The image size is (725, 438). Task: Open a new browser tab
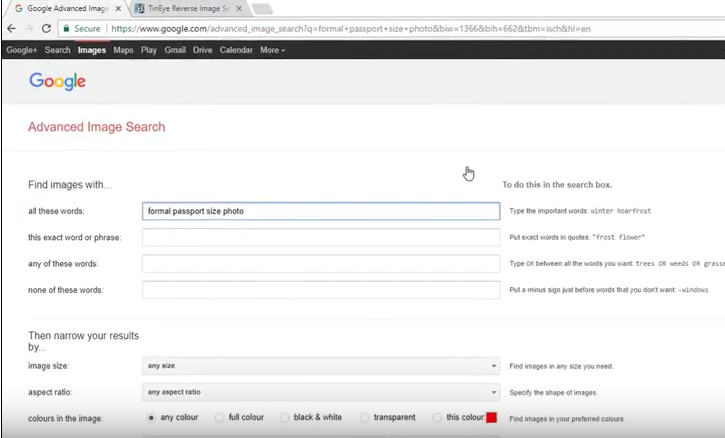click(262, 8)
